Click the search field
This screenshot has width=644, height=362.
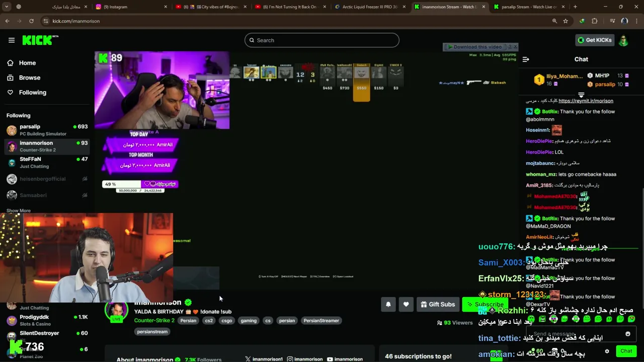(x=322, y=40)
